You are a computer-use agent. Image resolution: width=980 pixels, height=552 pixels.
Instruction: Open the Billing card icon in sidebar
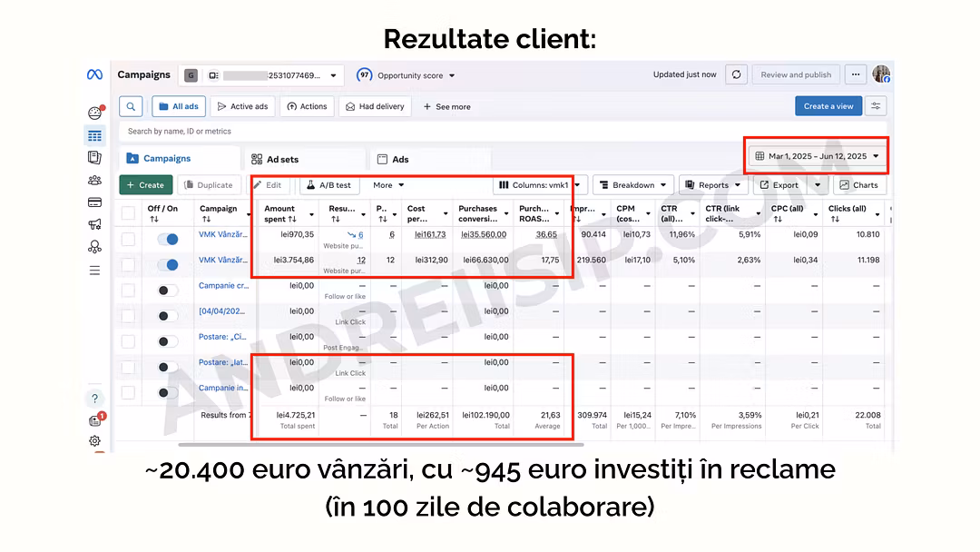94,202
